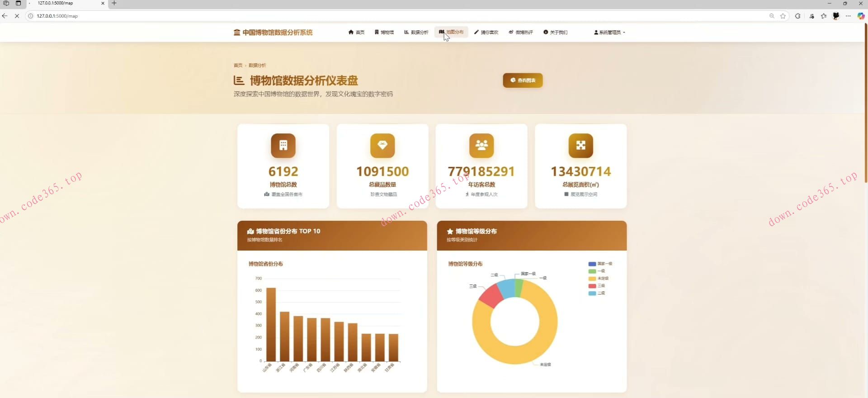Toggle the 国家一级 blue legend swatch
Screen dimensions: 868x398
coord(592,264)
